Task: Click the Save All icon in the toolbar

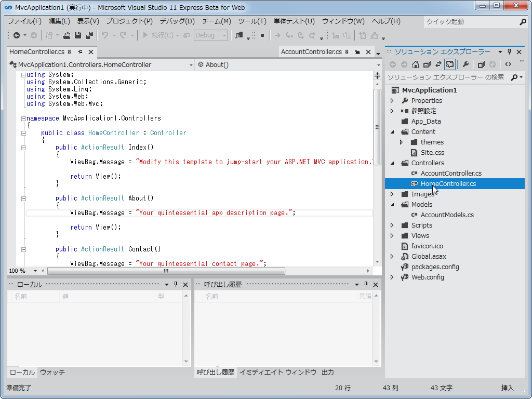Action: (89, 35)
